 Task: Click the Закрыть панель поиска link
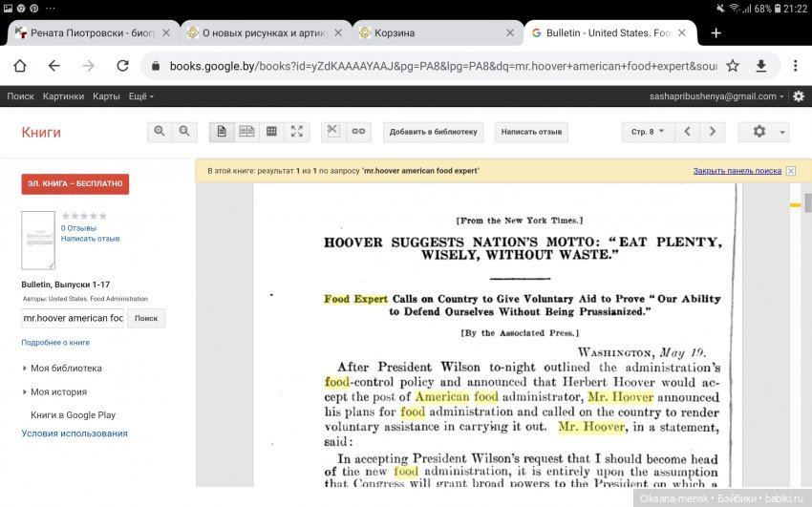coord(737,171)
